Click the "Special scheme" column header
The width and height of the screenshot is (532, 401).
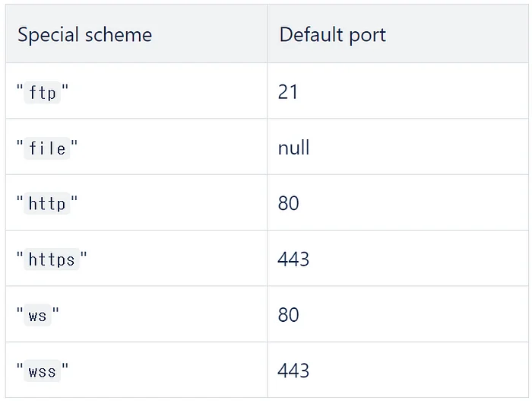point(85,35)
